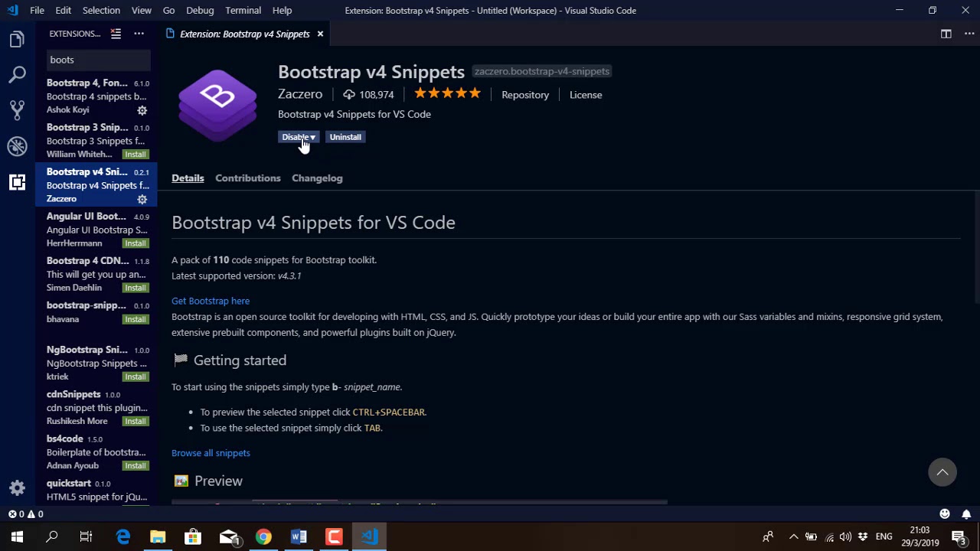The image size is (980, 551).
Task: Install bootstrap-snippets by bhavana
Action: pos(136,319)
